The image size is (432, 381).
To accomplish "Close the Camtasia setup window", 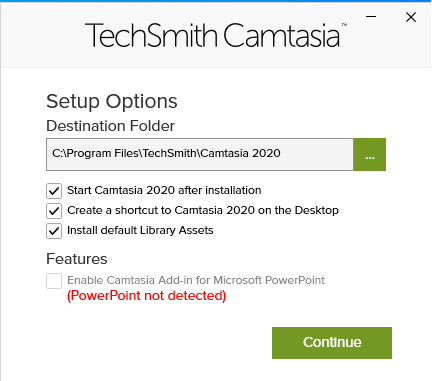I will [x=411, y=17].
